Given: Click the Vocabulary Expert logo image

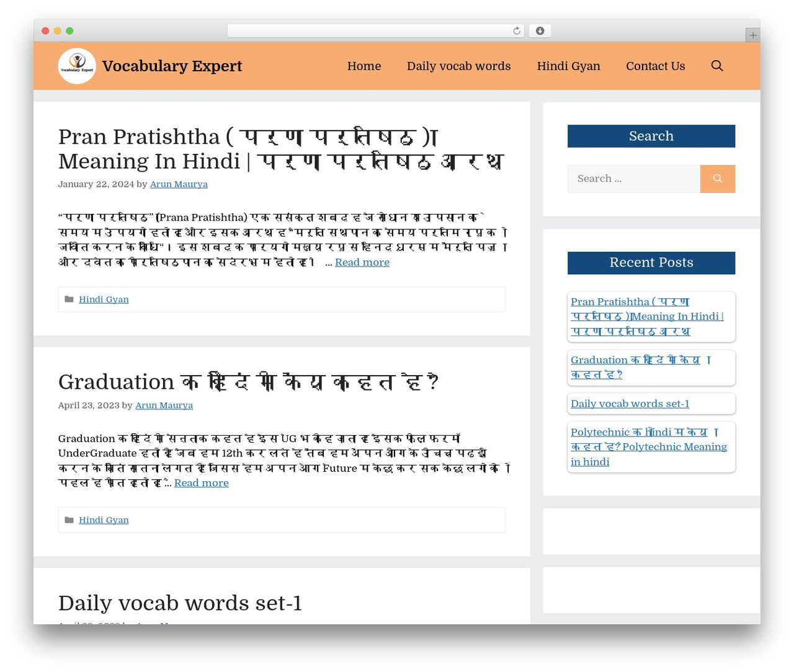Looking at the screenshot, I should click(x=77, y=66).
